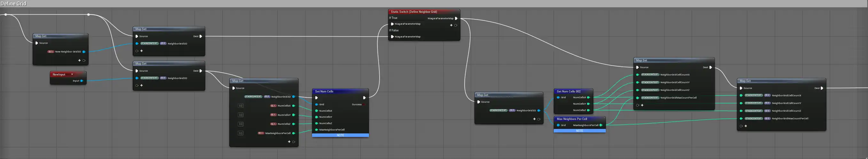Click add pin plus on top-left Map Set node

[142, 51]
